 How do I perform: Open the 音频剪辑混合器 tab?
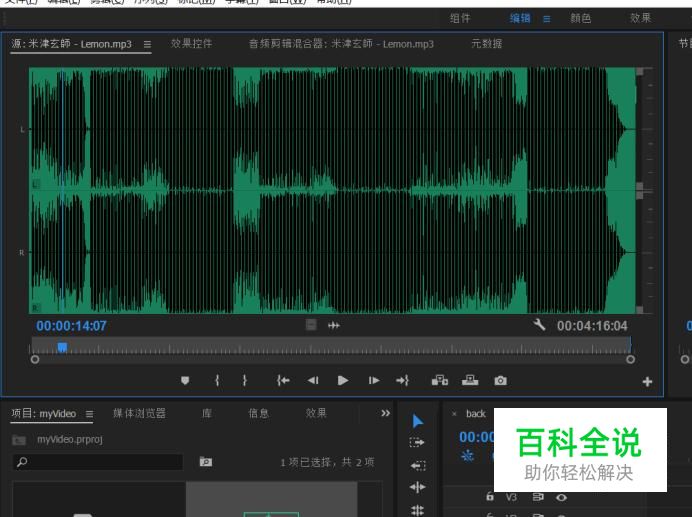pyautogui.click(x=341, y=44)
